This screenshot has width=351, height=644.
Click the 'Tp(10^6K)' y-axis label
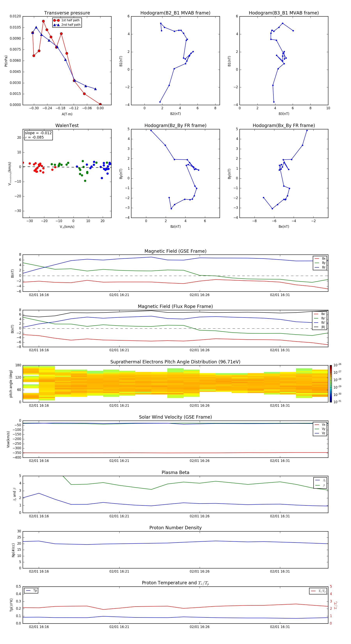(11, 605)
